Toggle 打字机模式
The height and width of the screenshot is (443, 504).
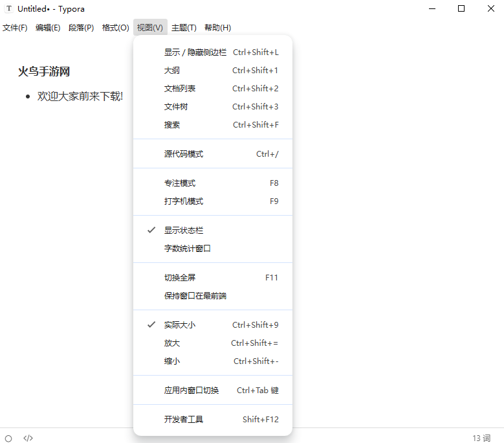pos(213,201)
